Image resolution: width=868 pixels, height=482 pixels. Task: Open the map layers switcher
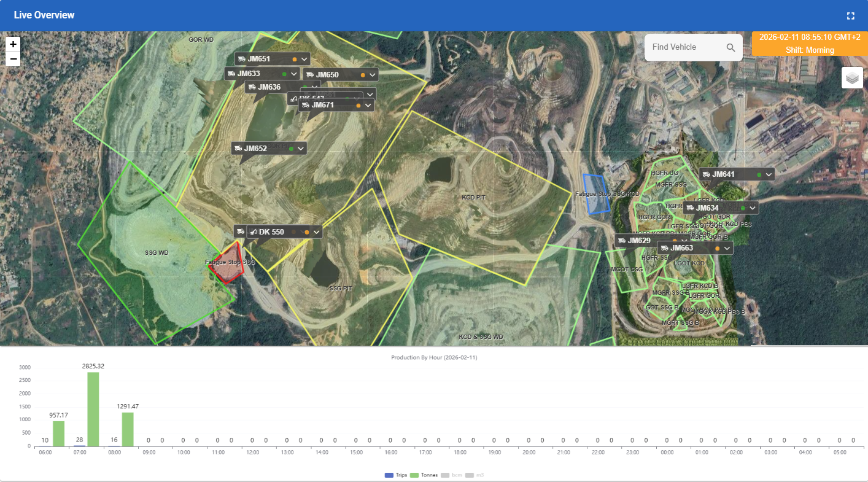(852, 78)
